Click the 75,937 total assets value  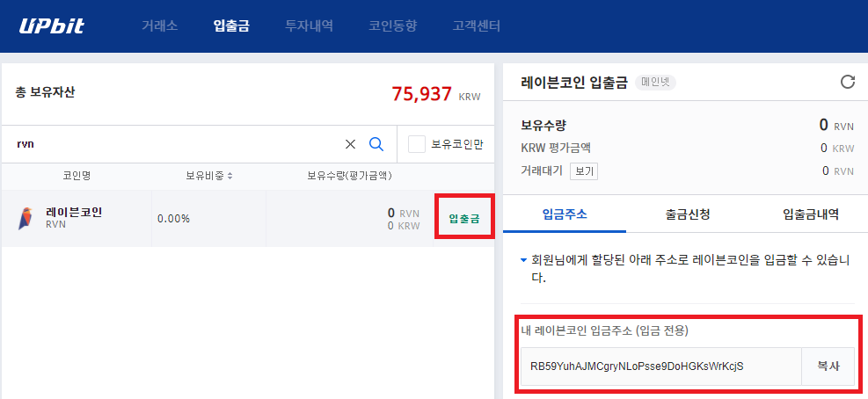click(422, 93)
